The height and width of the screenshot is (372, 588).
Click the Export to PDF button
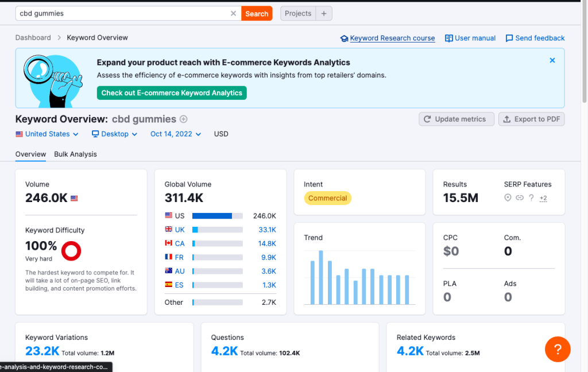tap(531, 119)
